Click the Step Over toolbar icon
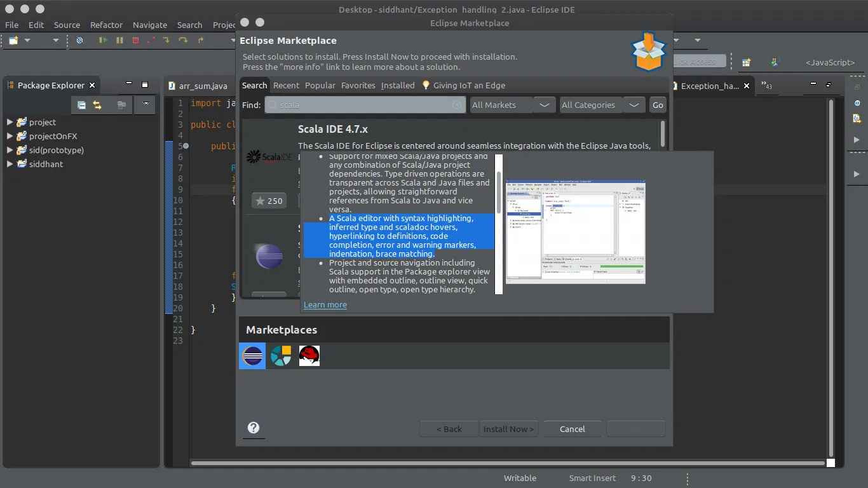The width and height of the screenshot is (868, 488). pos(184,40)
